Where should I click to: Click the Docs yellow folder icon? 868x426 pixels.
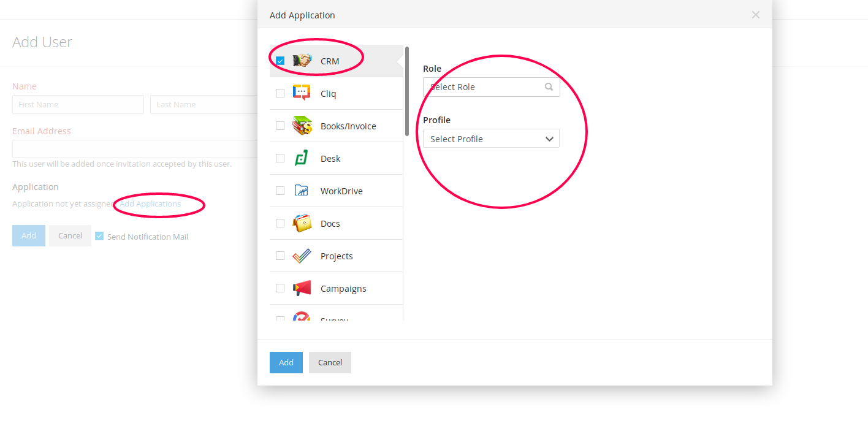[x=302, y=223]
